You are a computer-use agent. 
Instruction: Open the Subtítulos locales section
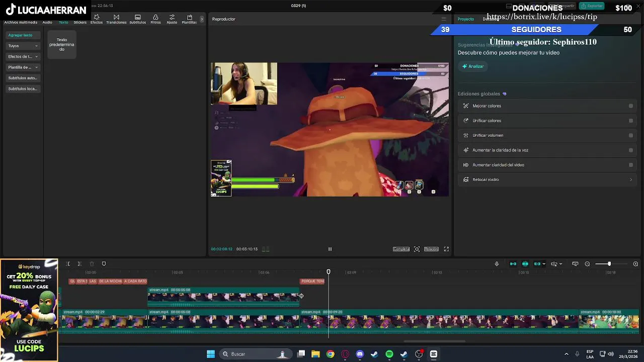pyautogui.click(x=23, y=89)
